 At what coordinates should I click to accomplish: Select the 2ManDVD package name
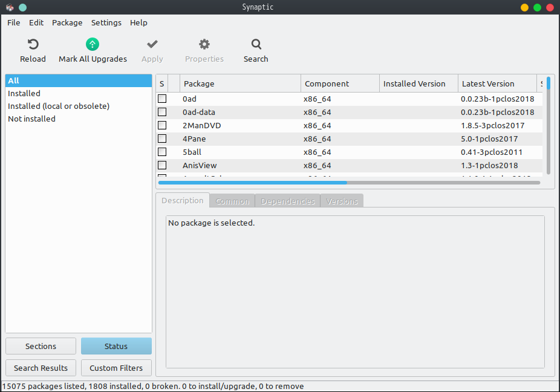click(x=202, y=125)
